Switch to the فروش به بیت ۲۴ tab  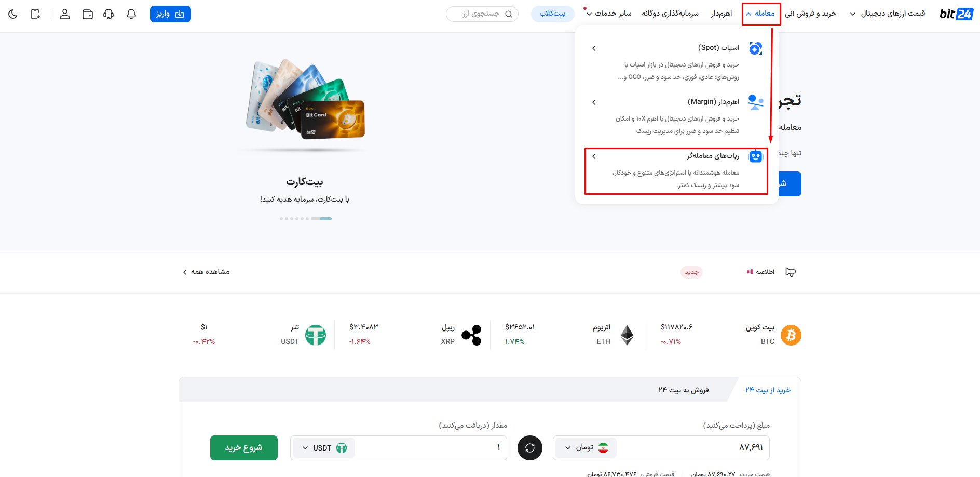pos(683,390)
